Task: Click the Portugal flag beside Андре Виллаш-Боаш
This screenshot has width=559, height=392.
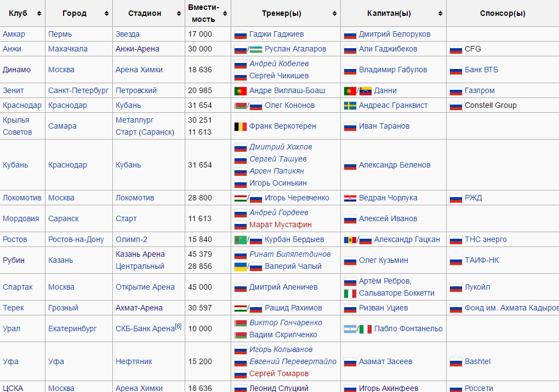Action: tap(240, 91)
